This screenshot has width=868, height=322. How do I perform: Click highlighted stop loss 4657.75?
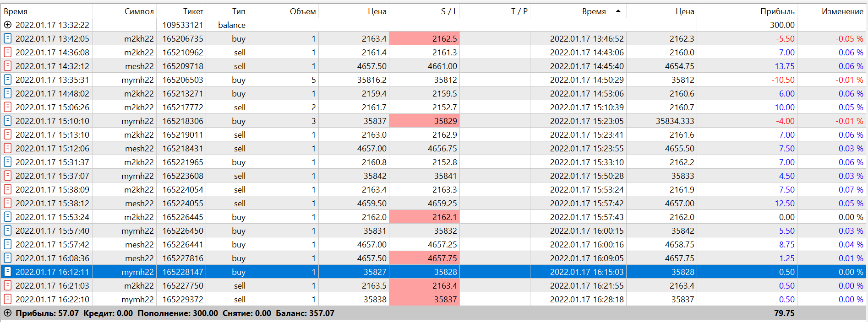(x=424, y=258)
